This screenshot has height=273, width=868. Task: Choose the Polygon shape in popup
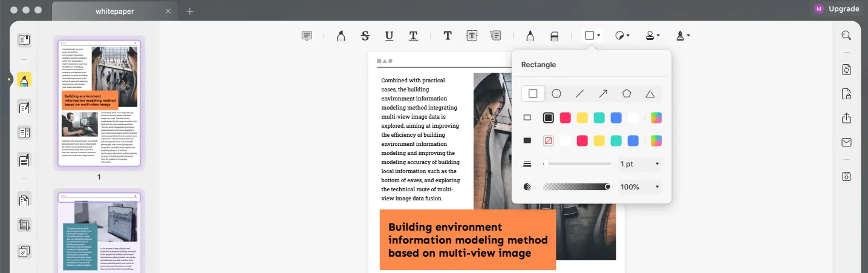point(627,94)
